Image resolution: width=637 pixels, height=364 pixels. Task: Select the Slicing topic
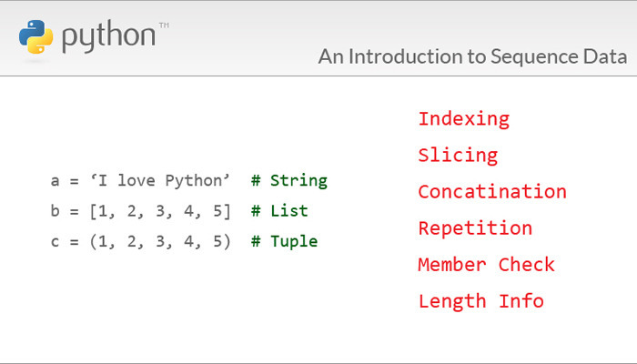(x=458, y=156)
